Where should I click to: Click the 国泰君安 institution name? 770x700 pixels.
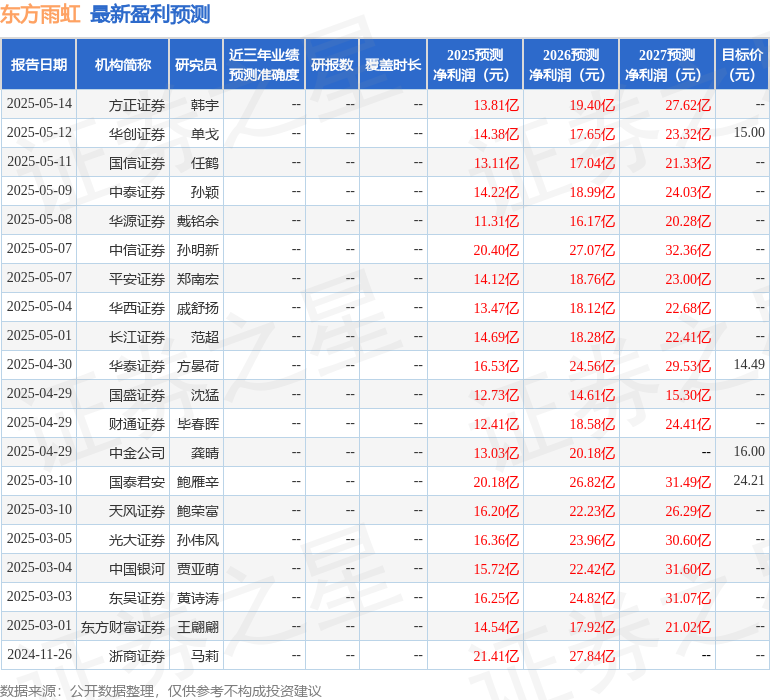[x=137, y=482]
